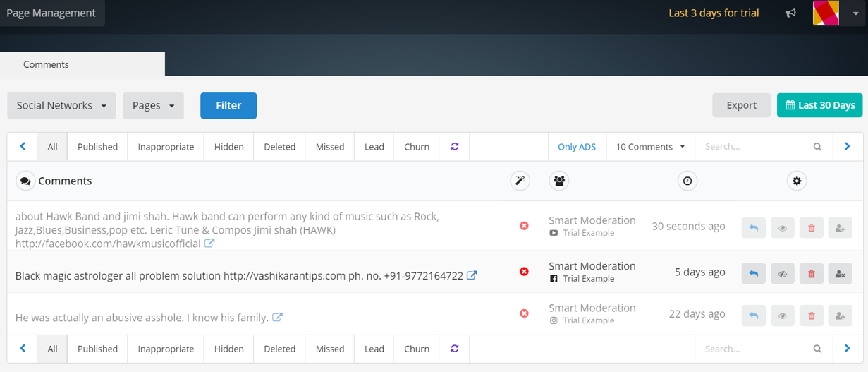The height and width of the screenshot is (372, 868).
Task: Click the refresh icon in top filter bar
Action: click(454, 146)
